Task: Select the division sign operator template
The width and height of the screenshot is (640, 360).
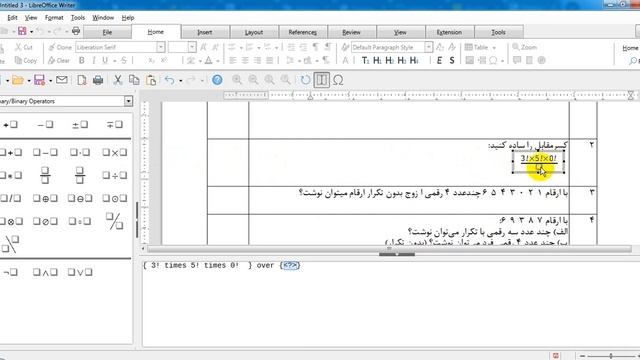Action: pyautogui.click(x=114, y=176)
